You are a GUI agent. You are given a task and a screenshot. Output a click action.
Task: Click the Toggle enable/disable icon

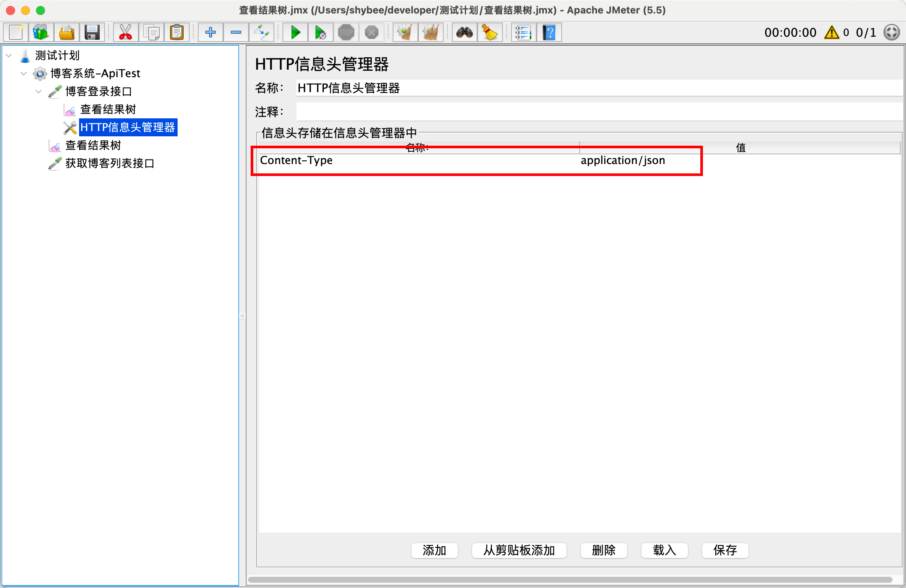point(262,32)
